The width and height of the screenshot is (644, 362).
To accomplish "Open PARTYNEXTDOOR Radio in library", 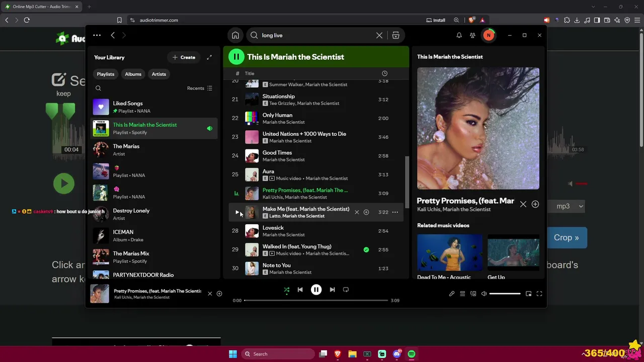I will coord(154,275).
